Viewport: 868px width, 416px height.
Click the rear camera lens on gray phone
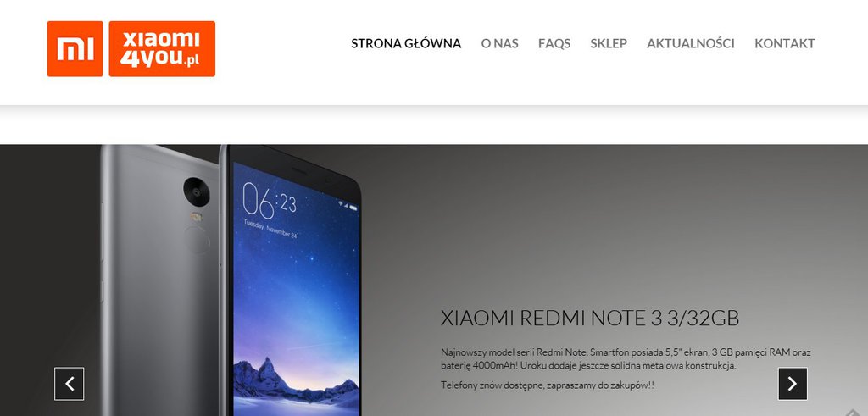(197, 191)
